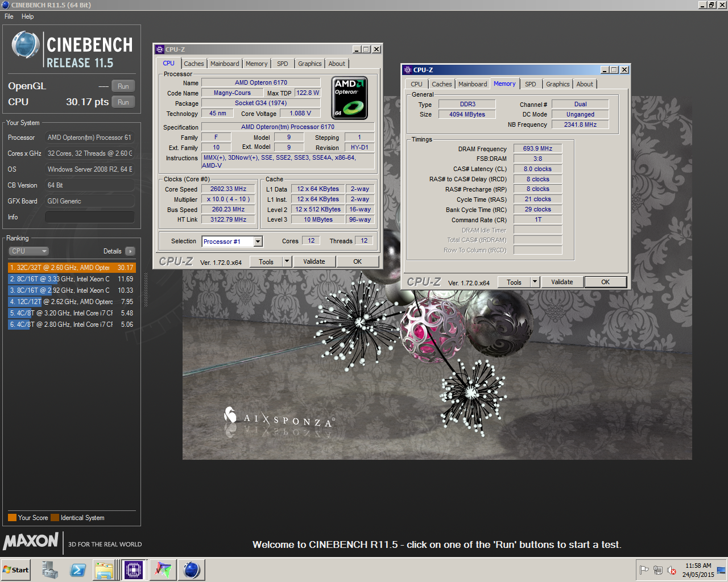Click right CPU-Z window title icon
The width and height of the screenshot is (728, 582).
tap(407, 70)
